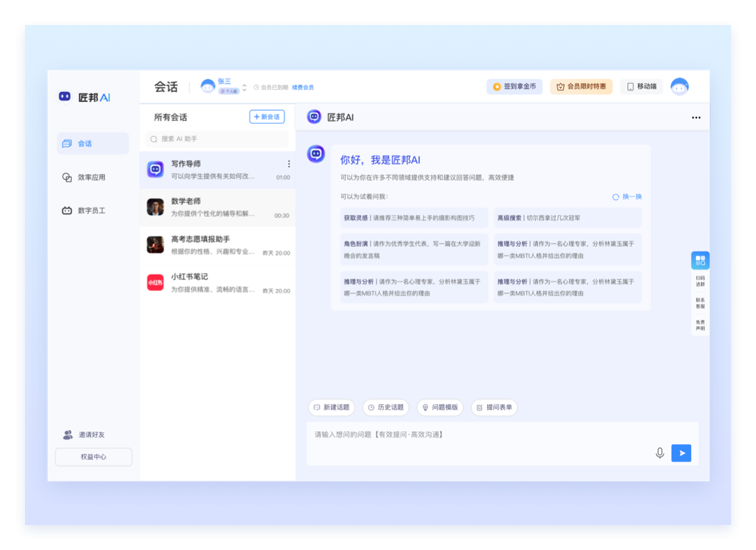756x550 pixels.
Task: Click the 新会话 button
Action: pos(267,117)
